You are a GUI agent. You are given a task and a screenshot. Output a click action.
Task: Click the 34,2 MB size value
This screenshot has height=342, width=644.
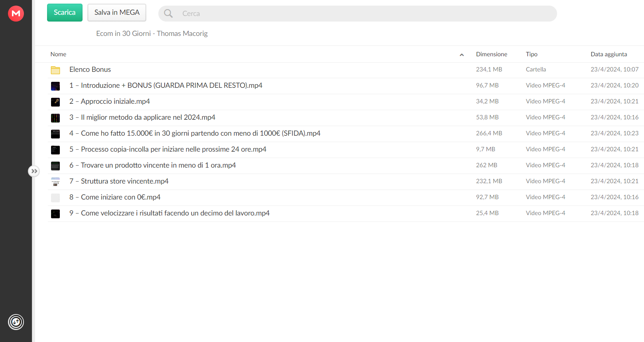pos(487,101)
